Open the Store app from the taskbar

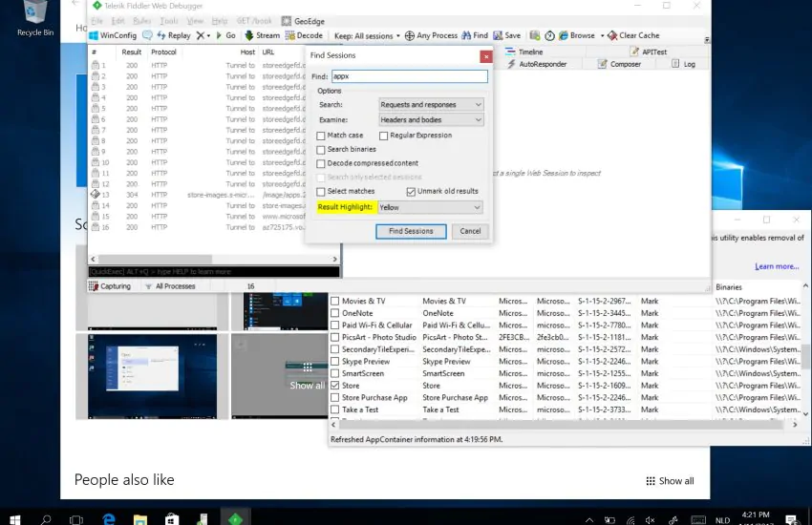point(172,519)
